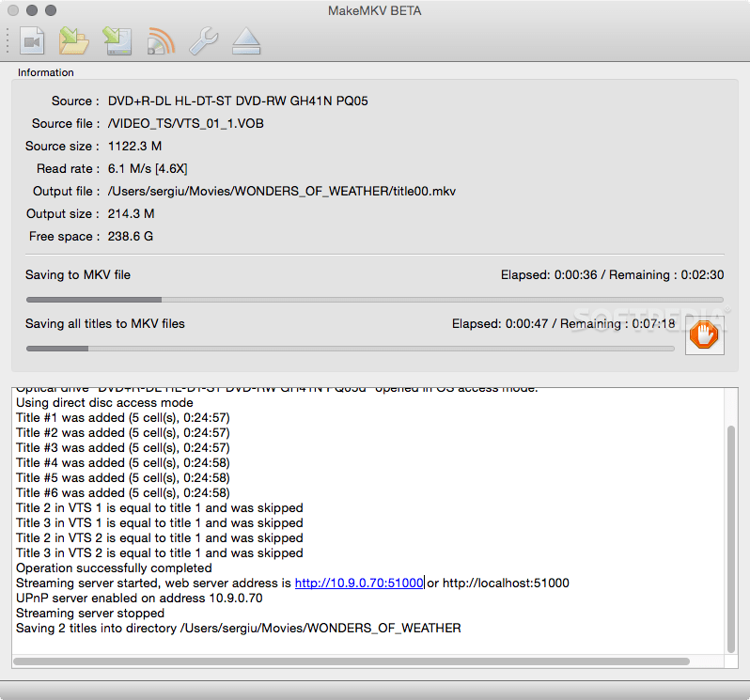The image size is (750, 700).
Task: Click log line 'Title 3 in VTS 2 is equal'
Action: (159, 552)
